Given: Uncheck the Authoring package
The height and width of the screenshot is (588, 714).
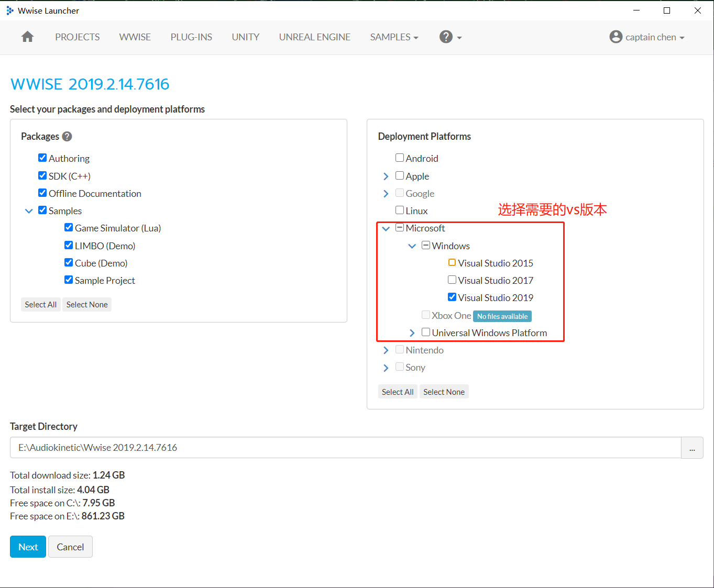Looking at the screenshot, I should [x=42, y=158].
